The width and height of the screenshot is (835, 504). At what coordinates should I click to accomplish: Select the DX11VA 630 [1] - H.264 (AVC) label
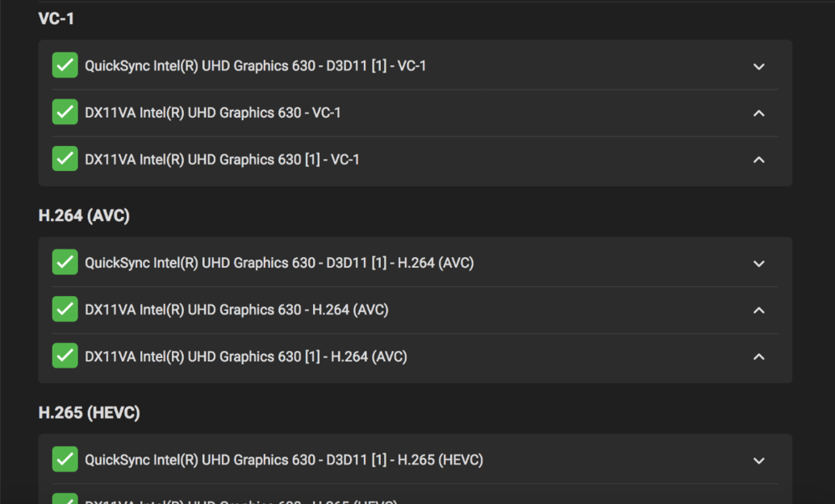tap(245, 356)
